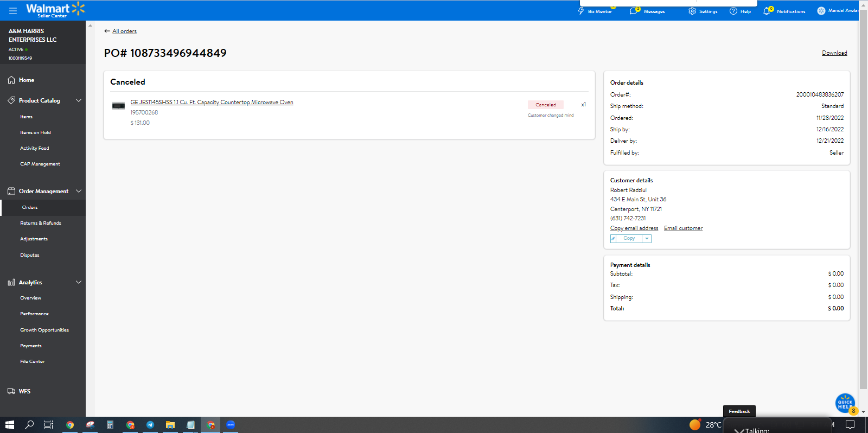The width and height of the screenshot is (868, 433).
Task: Open the hamburger menu icon
Action: [x=13, y=10]
